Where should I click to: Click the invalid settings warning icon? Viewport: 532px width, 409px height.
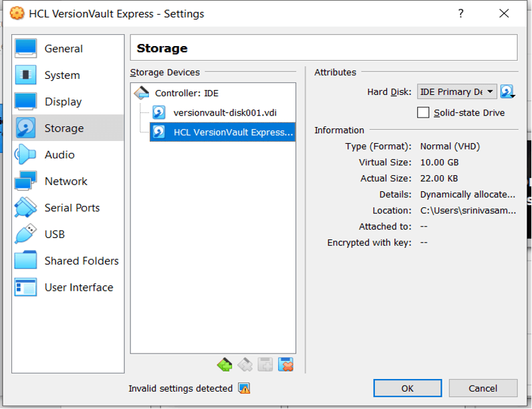point(244,388)
